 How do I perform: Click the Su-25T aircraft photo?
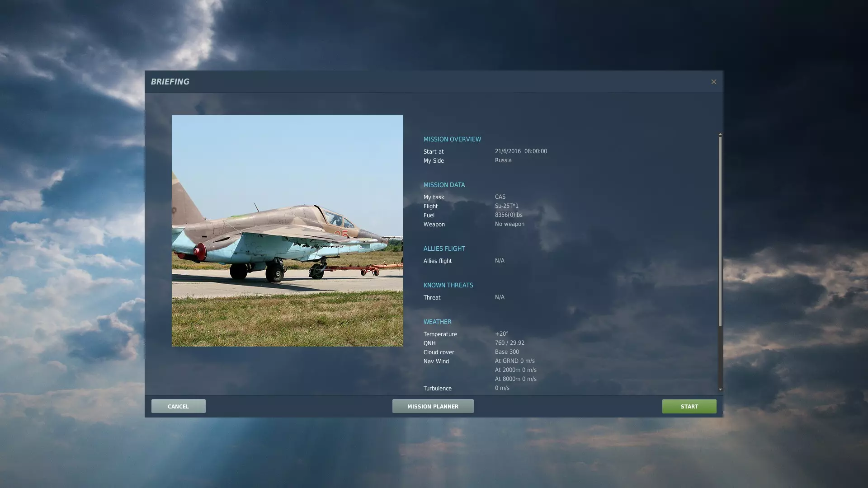point(287,231)
